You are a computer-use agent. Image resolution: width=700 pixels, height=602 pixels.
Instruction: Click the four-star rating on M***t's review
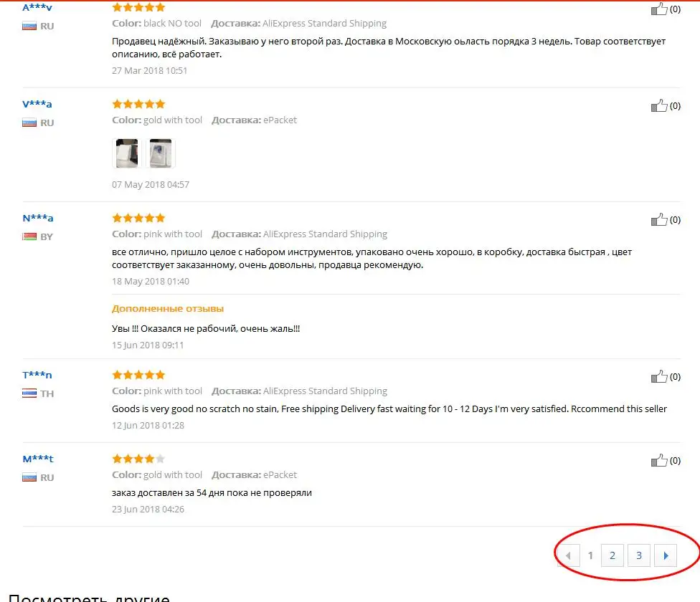click(x=139, y=459)
